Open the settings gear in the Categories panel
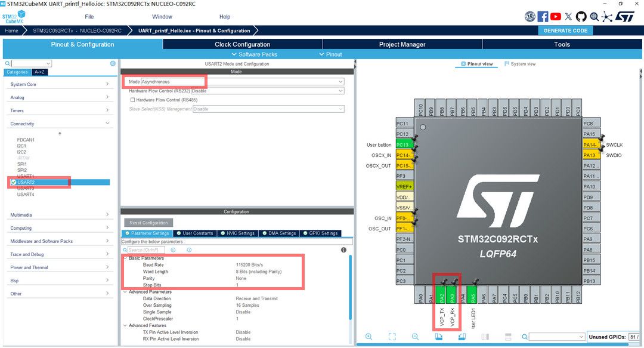Viewport: 644px width, 348px height. [x=113, y=63]
